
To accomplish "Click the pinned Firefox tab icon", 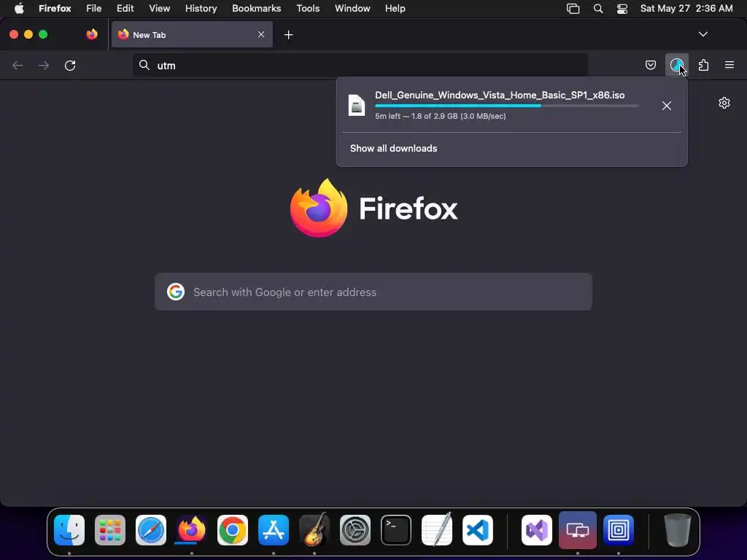I will [x=92, y=34].
